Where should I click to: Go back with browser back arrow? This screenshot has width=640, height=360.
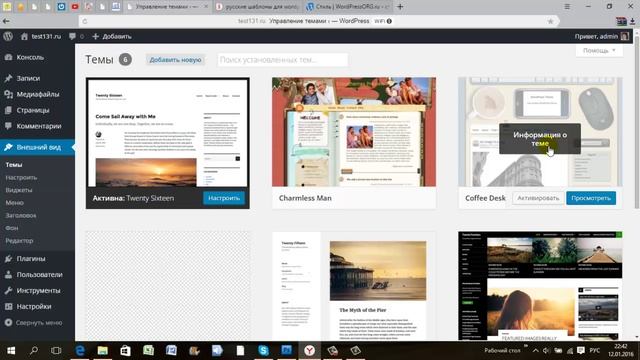(x=6, y=21)
